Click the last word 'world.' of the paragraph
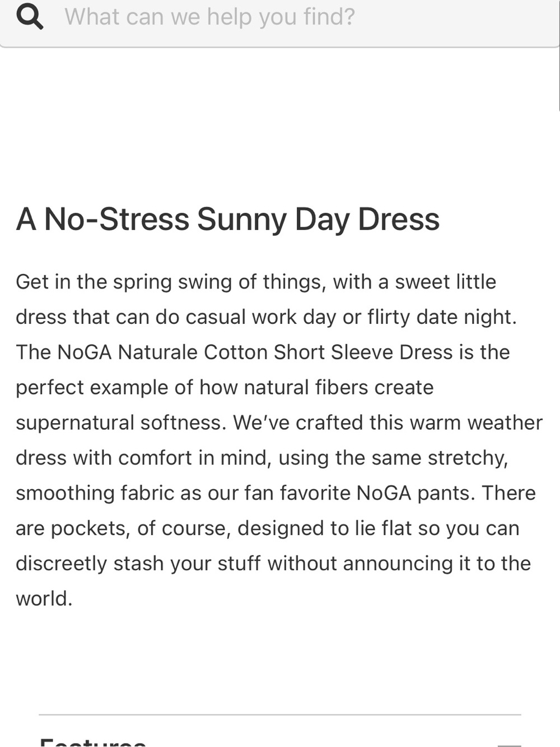560x747 pixels. point(44,598)
